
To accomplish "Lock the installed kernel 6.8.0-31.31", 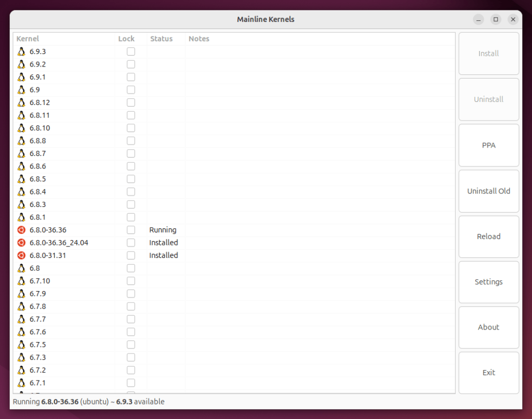I will [x=131, y=255].
